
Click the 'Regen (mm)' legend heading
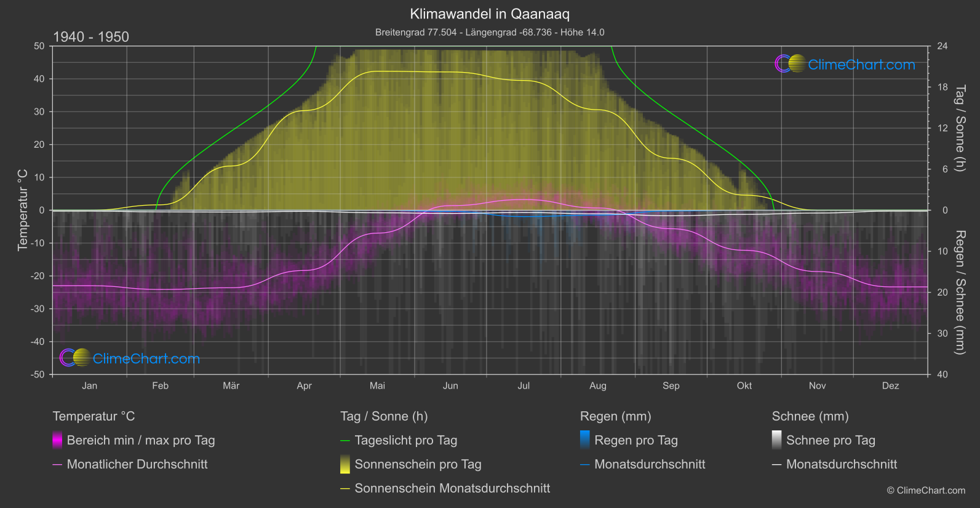616,416
